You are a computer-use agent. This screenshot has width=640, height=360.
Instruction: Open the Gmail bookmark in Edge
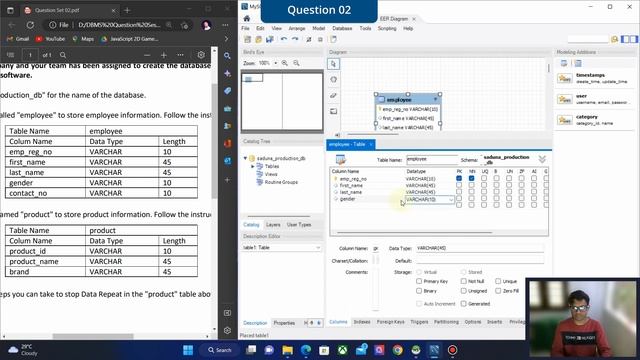coord(18,39)
